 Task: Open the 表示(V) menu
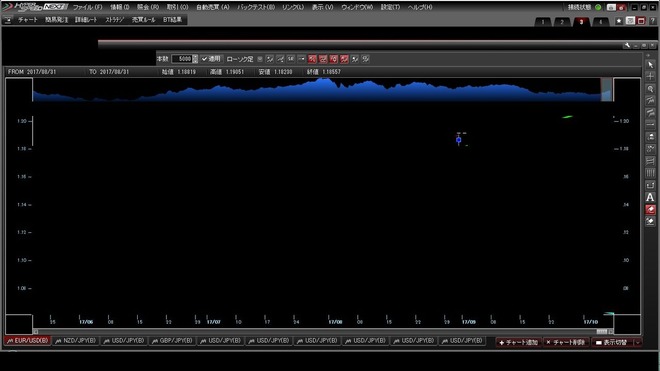pos(322,7)
